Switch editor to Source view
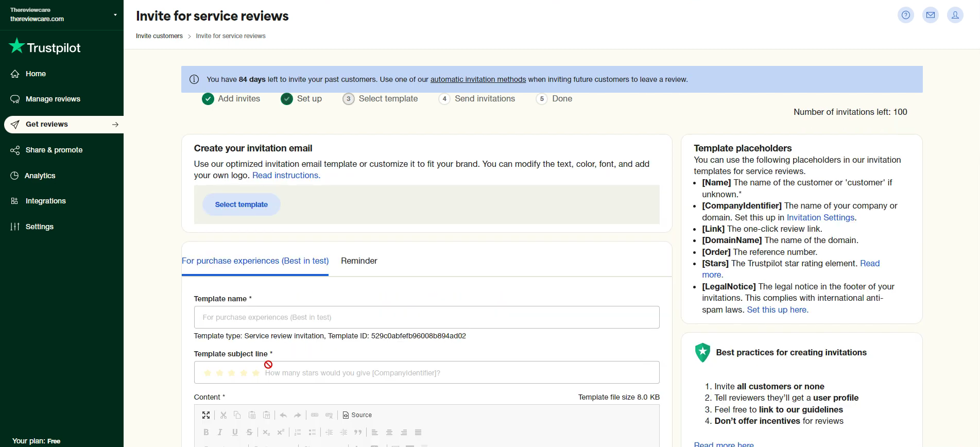This screenshot has width=980, height=447. (x=357, y=415)
